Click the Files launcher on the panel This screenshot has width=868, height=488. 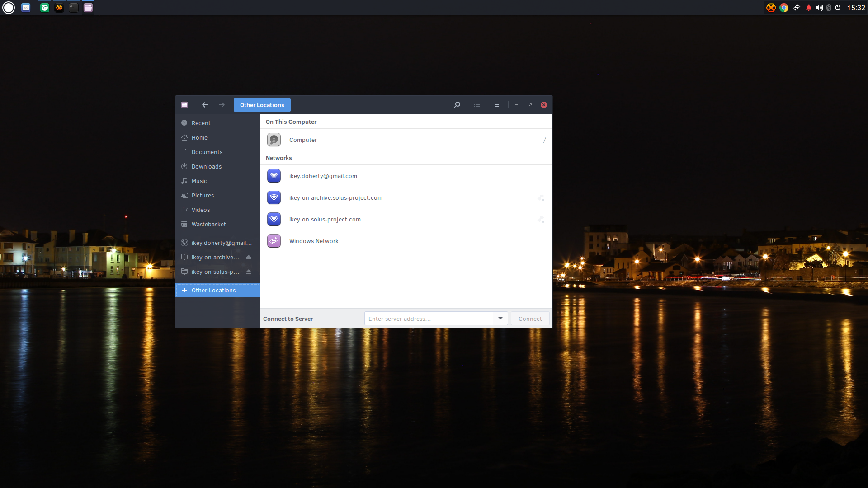click(88, 8)
